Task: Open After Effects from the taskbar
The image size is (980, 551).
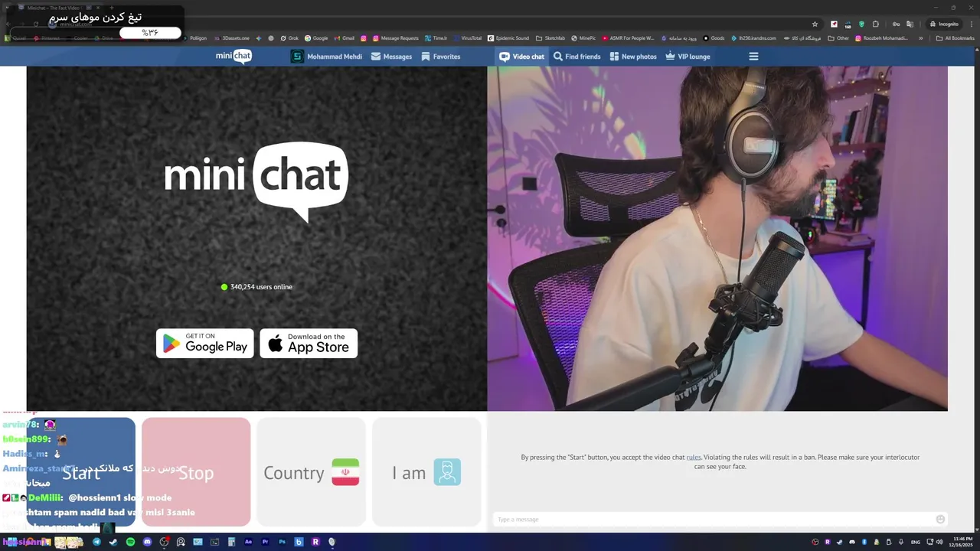Action: (x=248, y=542)
